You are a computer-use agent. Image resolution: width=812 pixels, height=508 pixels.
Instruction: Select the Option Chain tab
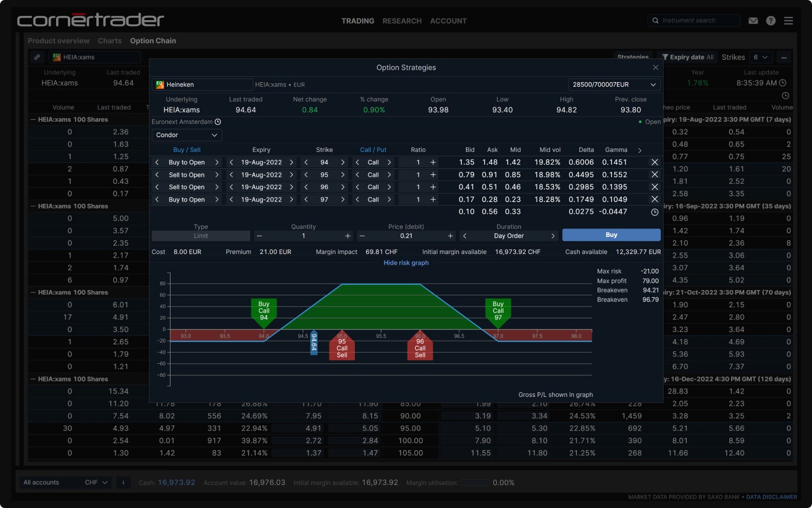click(153, 41)
